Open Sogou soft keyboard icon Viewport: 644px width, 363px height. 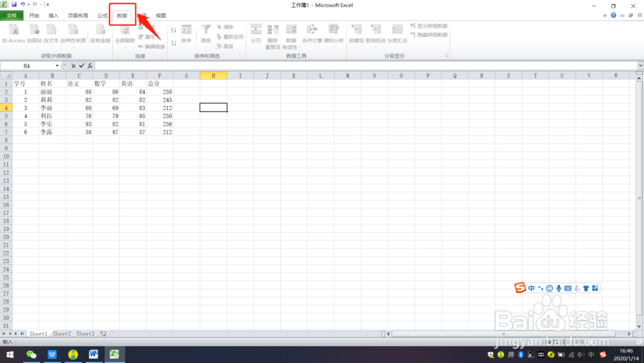567,288
